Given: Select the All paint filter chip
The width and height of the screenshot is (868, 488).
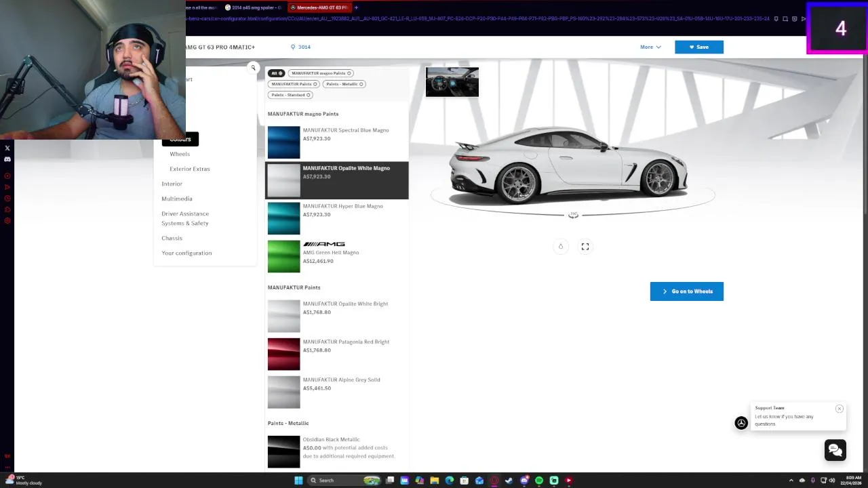Looking at the screenshot, I should click(x=276, y=73).
